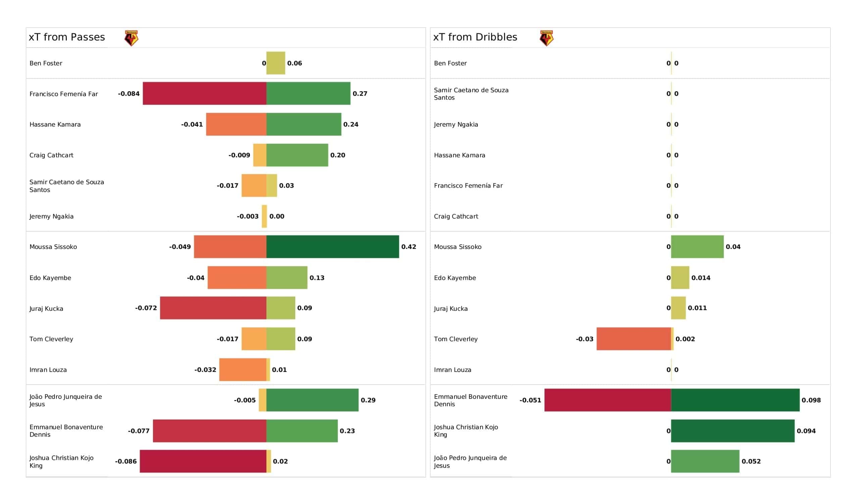Select Moussa Sissoko's dark green 0.42 passes bar
This screenshot has height=504, width=859.
click(333, 247)
